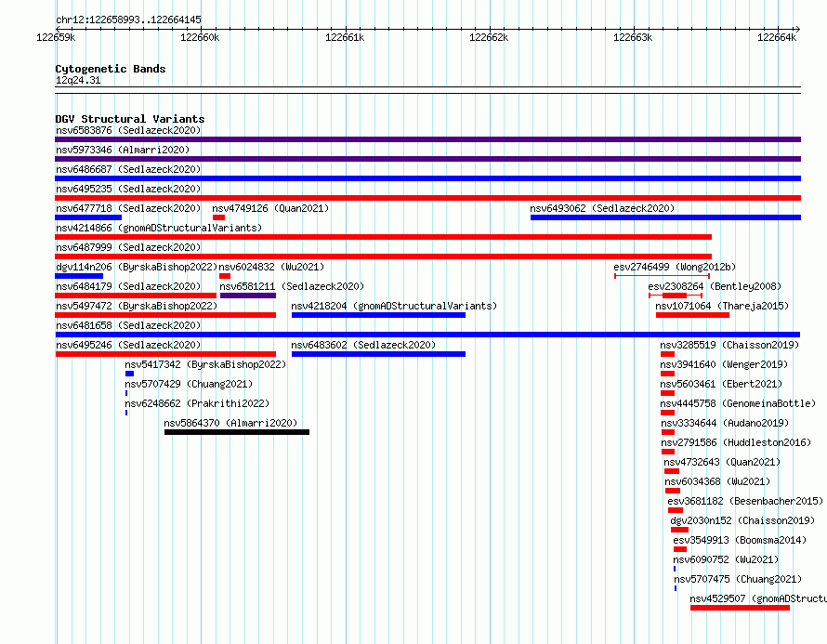This screenshot has height=644, width=827.
Task: Click the nsv6583876 (Sedlazeck2020) variant label
Action: (128, 130)
